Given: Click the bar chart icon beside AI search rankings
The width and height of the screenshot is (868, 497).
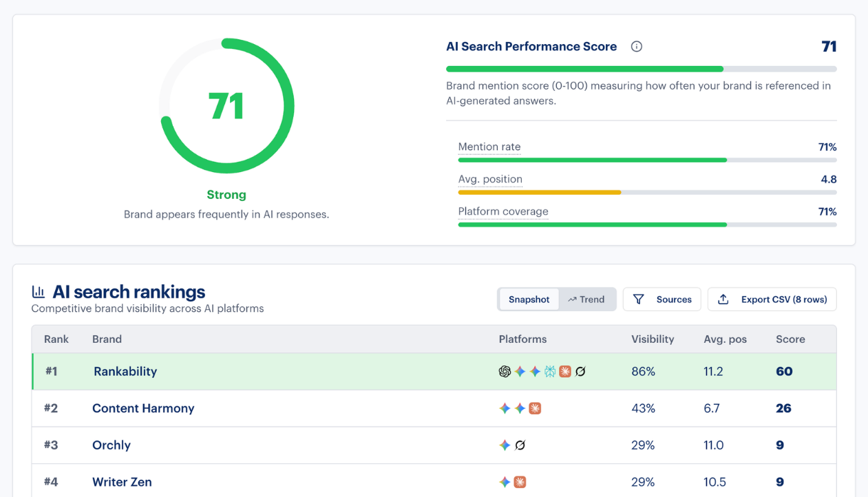Looking at the screenshot, I should (x=38, y=291).
